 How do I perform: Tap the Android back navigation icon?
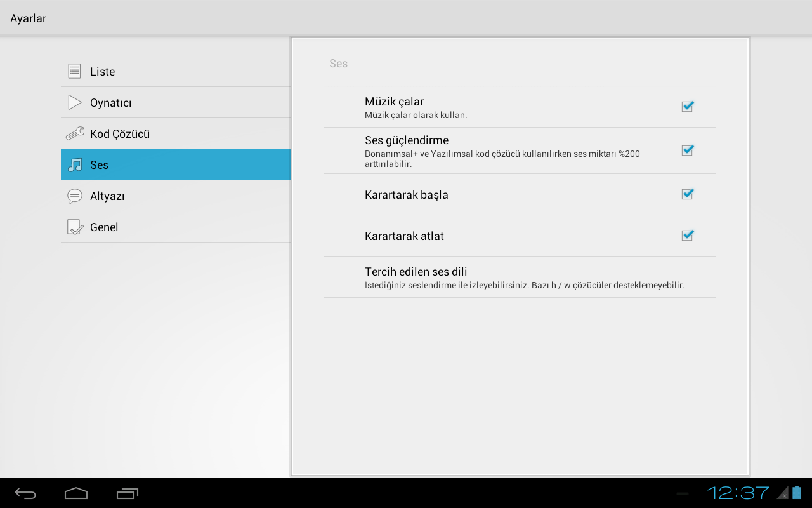pyautogui.click(x=25, y=493)
